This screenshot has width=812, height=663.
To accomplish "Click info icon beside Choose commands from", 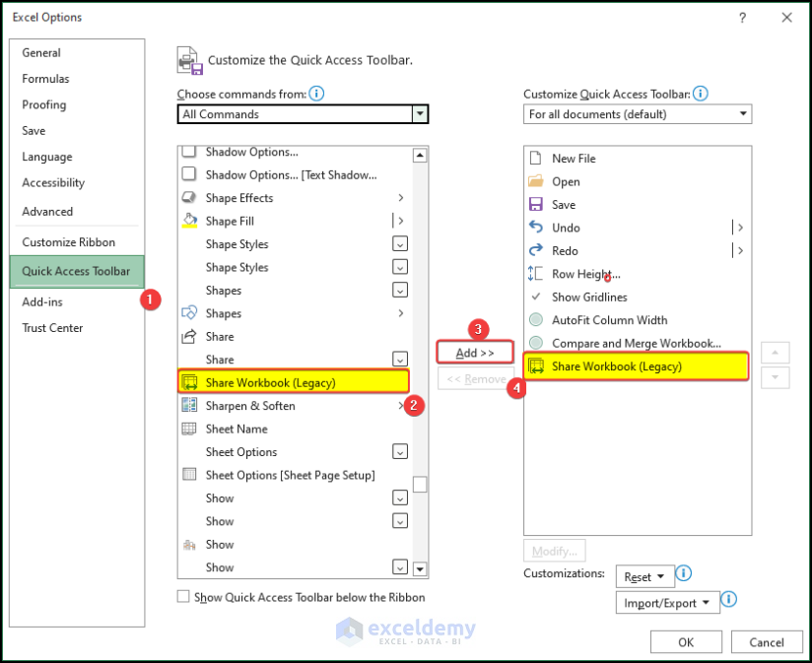I will (x=316, y=94).
